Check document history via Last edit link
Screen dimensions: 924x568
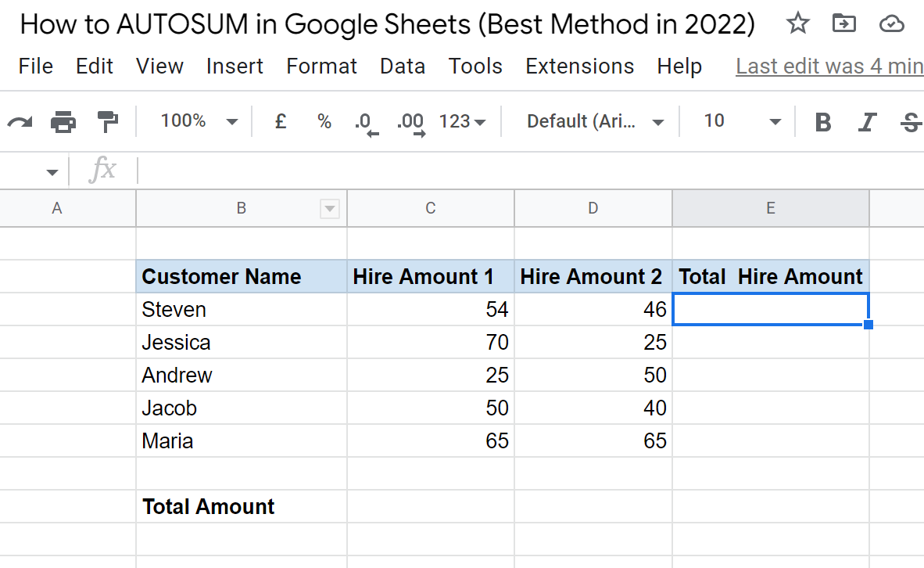[829, 66]
